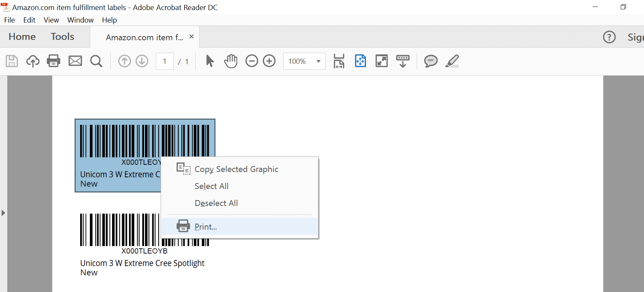644x292 pixels.
Task: Select the Highlight text pen tool
Action: pyautogui.click(x=452, y=61)
